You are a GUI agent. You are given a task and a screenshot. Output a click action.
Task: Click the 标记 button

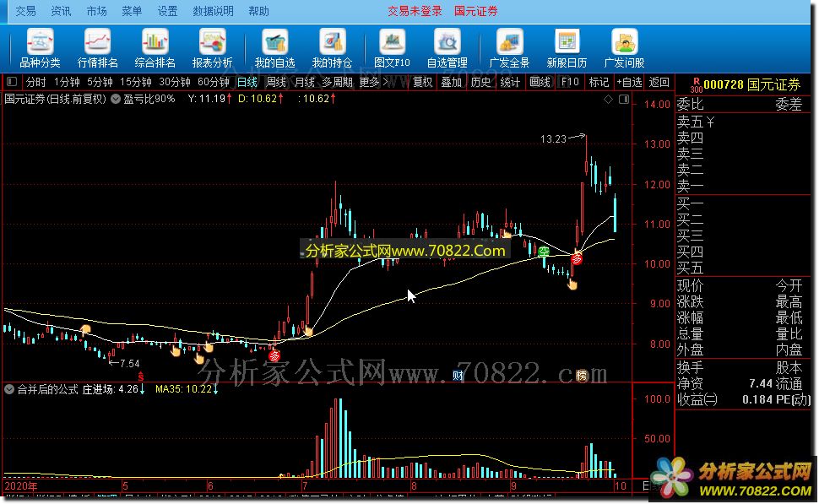pos(599,82)
